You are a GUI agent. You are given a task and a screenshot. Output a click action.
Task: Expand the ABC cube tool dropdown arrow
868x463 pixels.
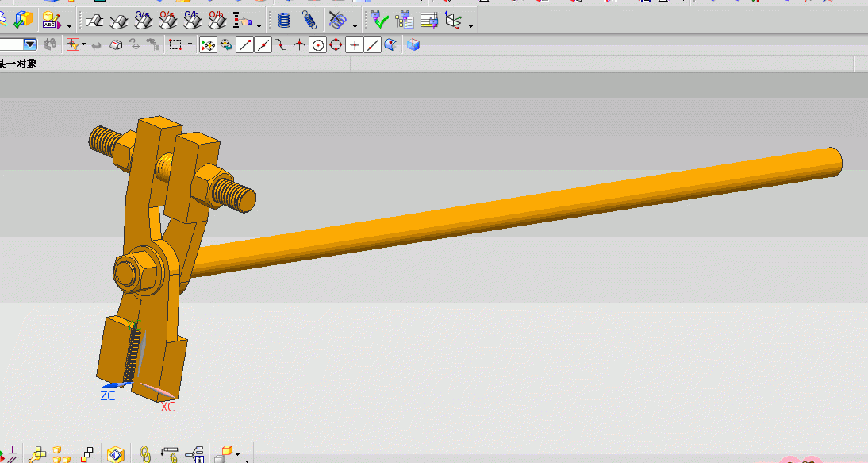point(69,25)
